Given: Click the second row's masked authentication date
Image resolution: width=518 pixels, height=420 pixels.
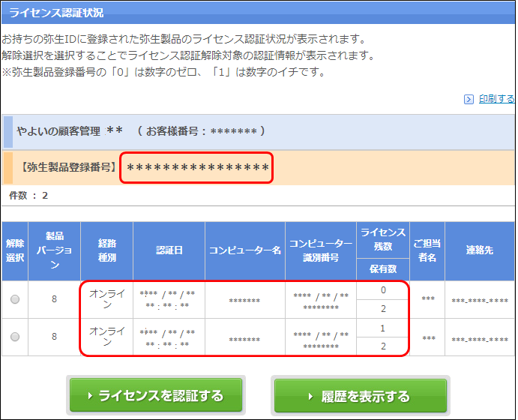Looking at the screenshot, I should click(x=167, y=338).
